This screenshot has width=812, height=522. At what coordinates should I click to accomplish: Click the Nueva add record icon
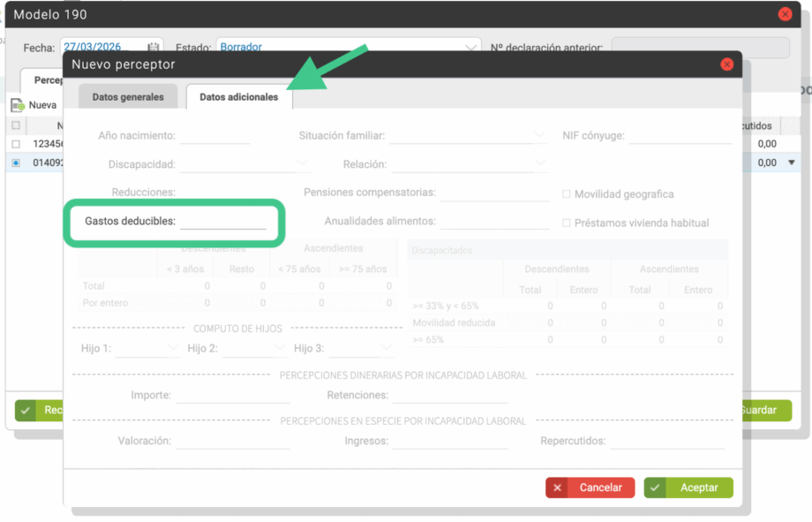coord(18,105)
